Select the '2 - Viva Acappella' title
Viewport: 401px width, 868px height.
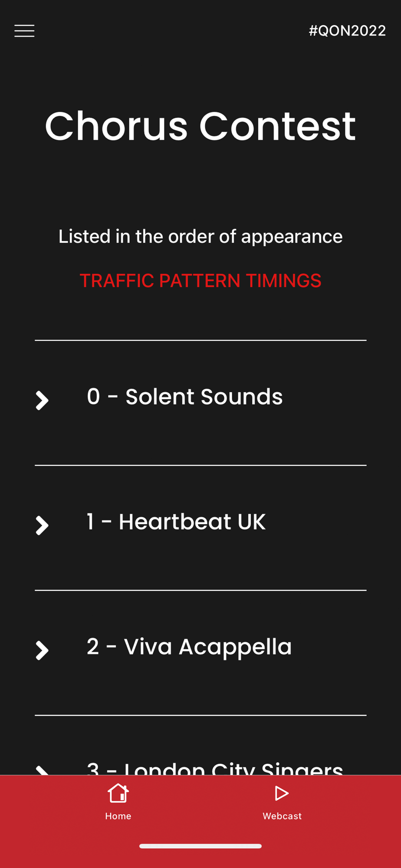(189, 647)
